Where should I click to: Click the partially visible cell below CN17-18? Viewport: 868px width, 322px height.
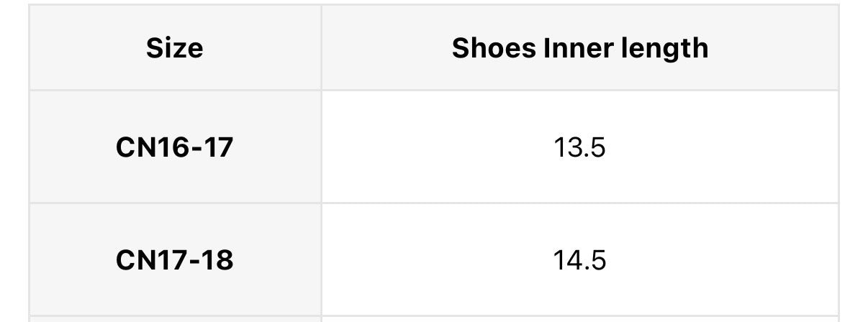(x=174, y=318)
